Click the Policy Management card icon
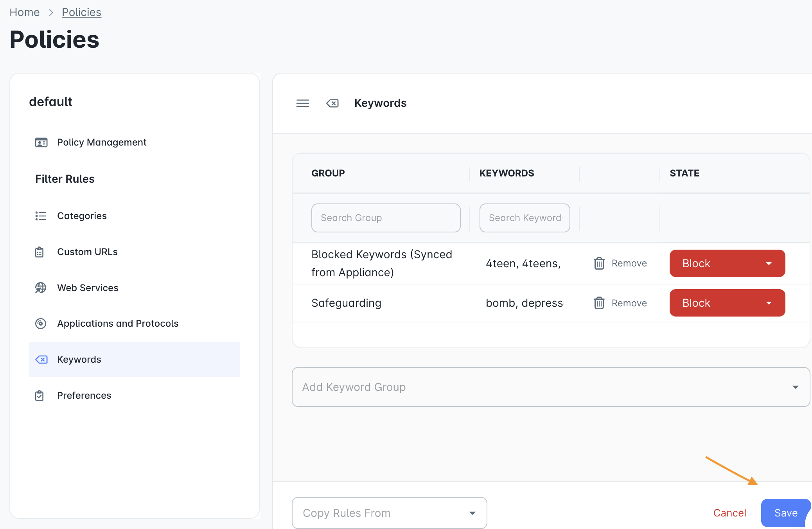The width and height of the screenshot is (812, 529). coord(41,142)
